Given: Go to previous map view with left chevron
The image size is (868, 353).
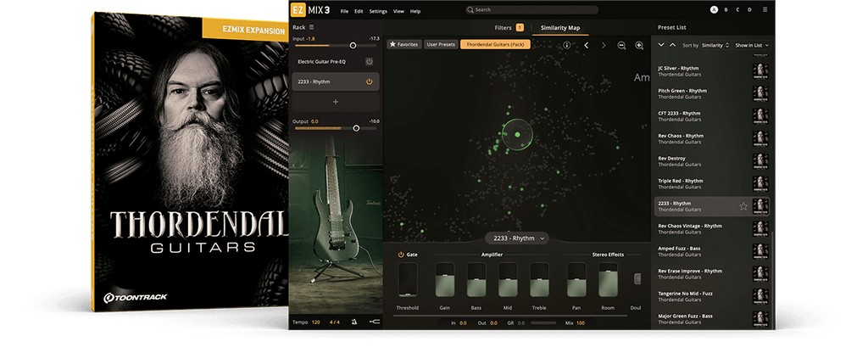Looking at the screenshot, I should point(587,46).
